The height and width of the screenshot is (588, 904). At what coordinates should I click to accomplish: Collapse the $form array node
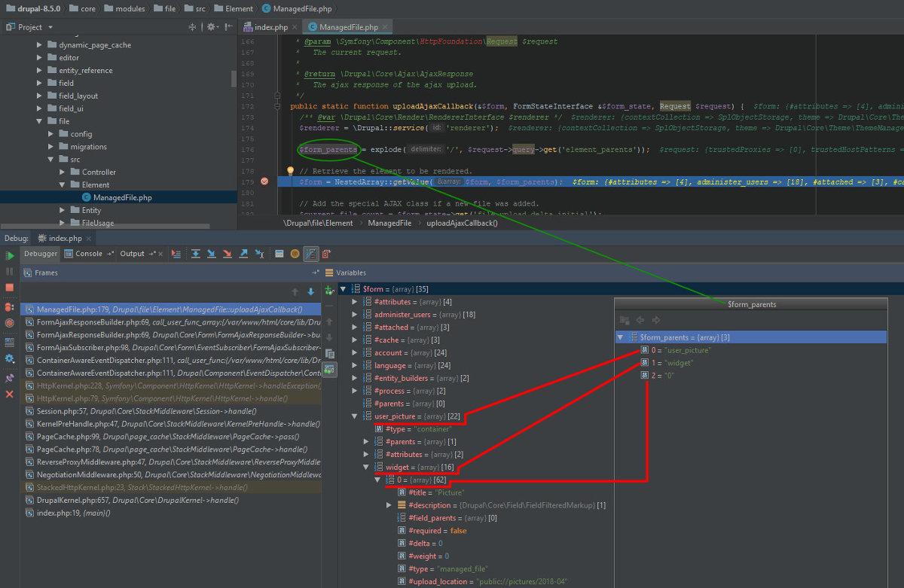(344, 289)
